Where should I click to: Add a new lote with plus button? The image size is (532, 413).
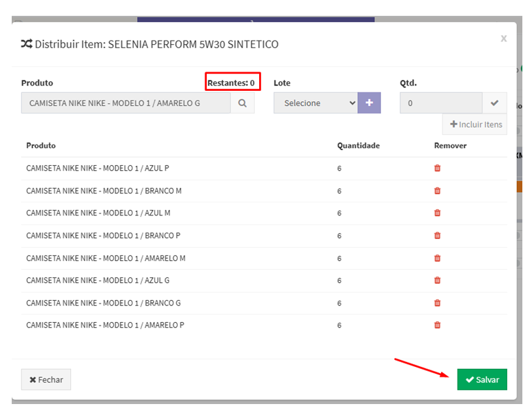369,103
